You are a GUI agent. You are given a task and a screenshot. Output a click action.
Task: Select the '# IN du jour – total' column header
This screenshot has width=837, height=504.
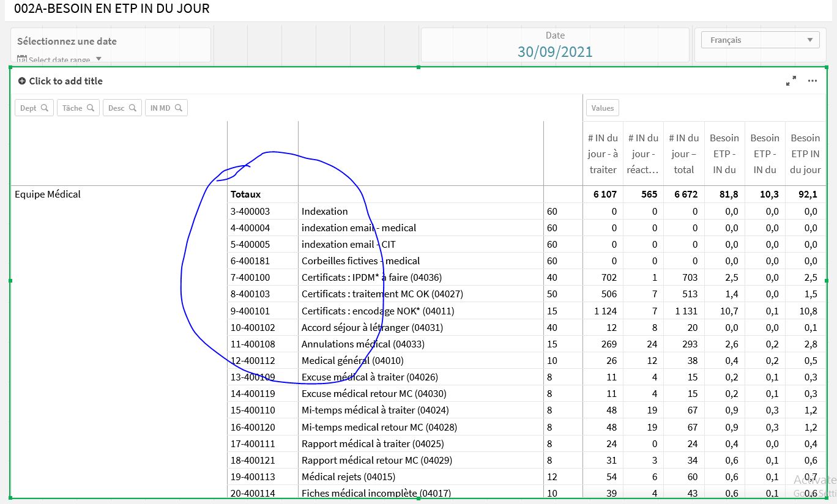click(683, 154)
